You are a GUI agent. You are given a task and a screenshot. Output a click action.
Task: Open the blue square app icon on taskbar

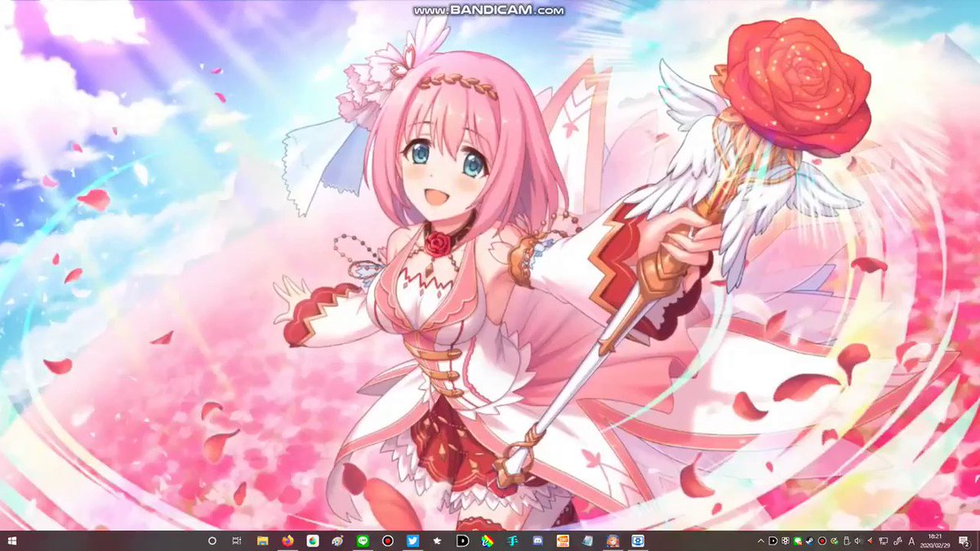click(638, 540)
